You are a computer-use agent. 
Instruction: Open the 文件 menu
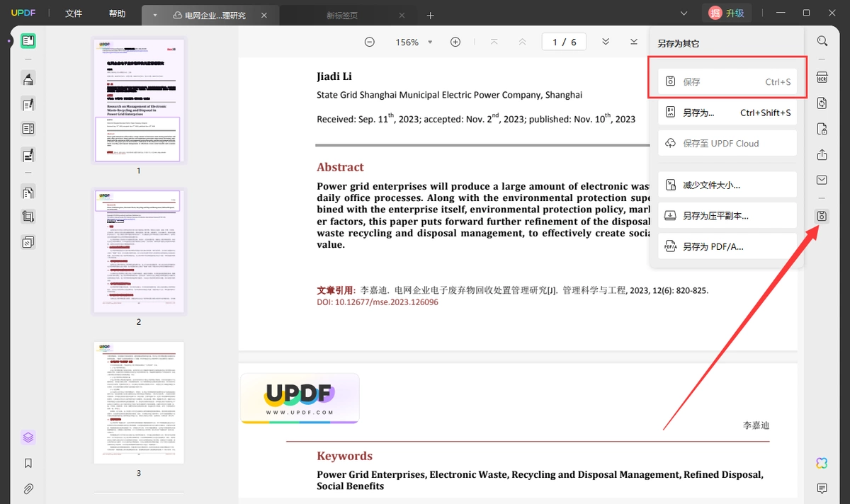tap(74, 13)
